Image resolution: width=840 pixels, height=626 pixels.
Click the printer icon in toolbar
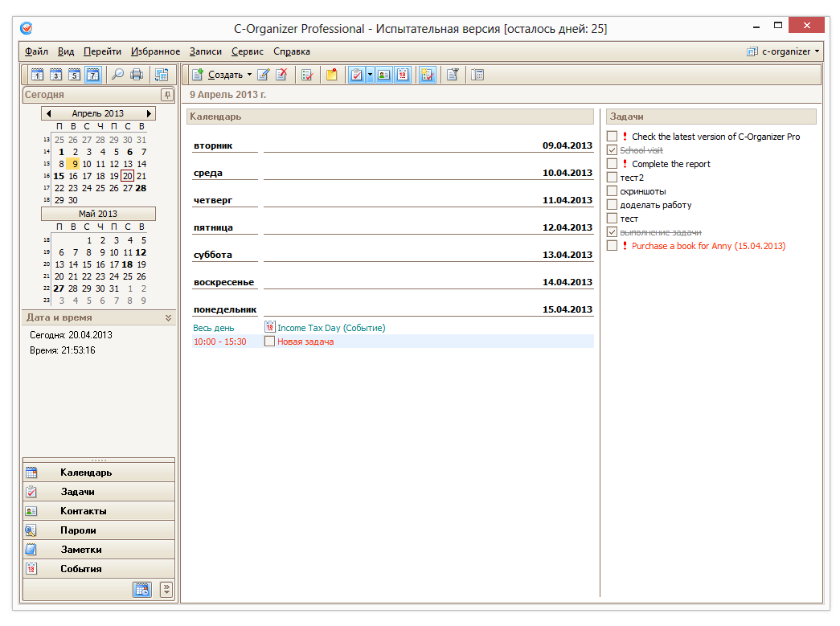pos(137,75)
